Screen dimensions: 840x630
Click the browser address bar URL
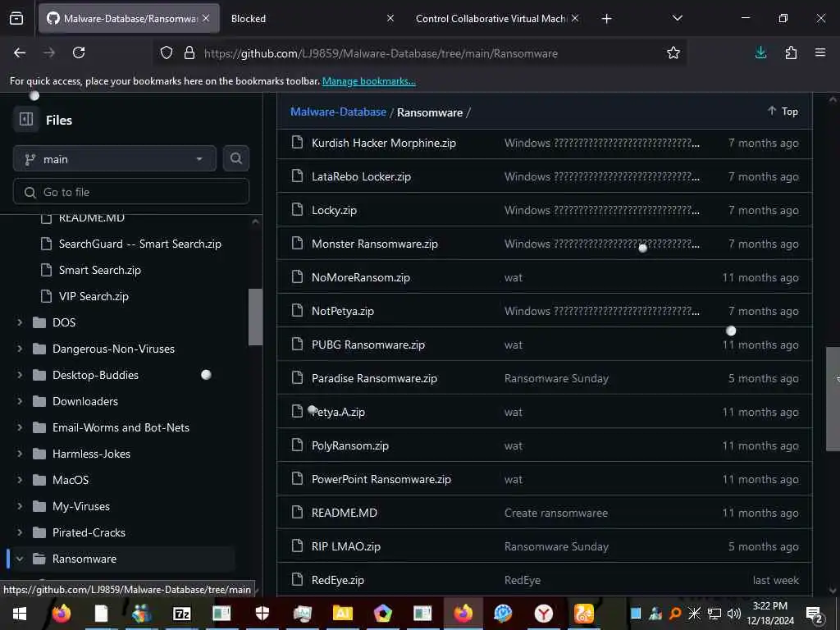(x=381, y=53)
